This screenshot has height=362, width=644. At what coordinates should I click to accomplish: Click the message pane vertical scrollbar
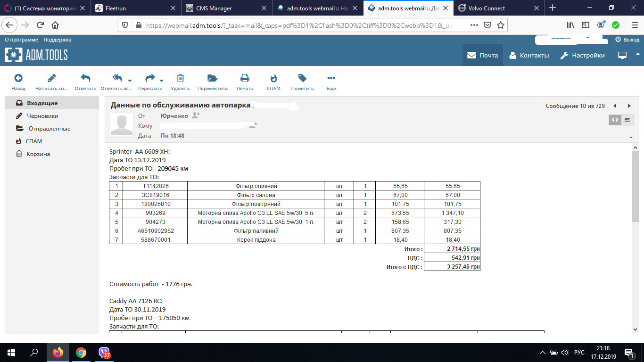(635, 189)
